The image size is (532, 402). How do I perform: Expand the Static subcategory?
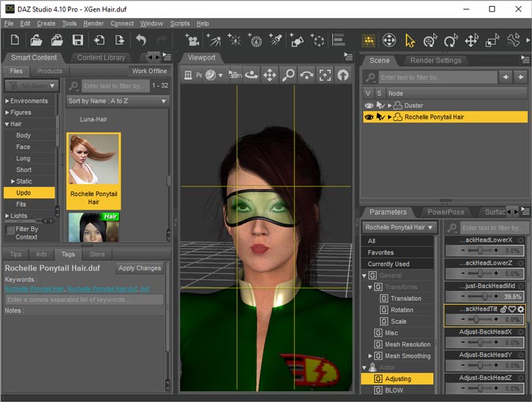click(x=13, y=182)
